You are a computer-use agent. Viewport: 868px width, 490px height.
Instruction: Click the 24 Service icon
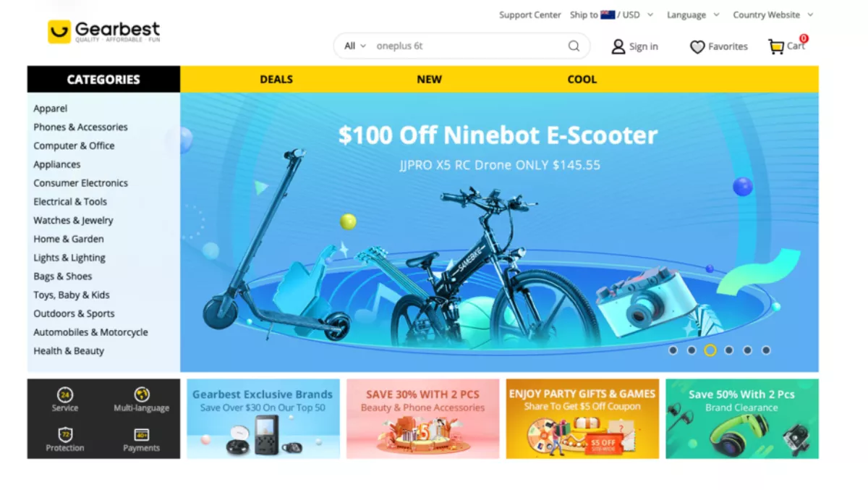pyautogui.click(x=65, y=394)
